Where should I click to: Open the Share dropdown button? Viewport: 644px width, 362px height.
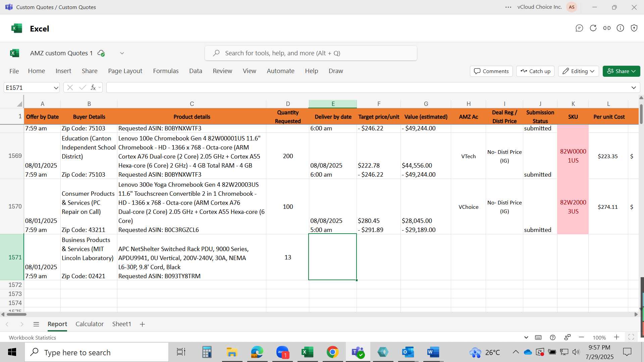tap(621, 71)
